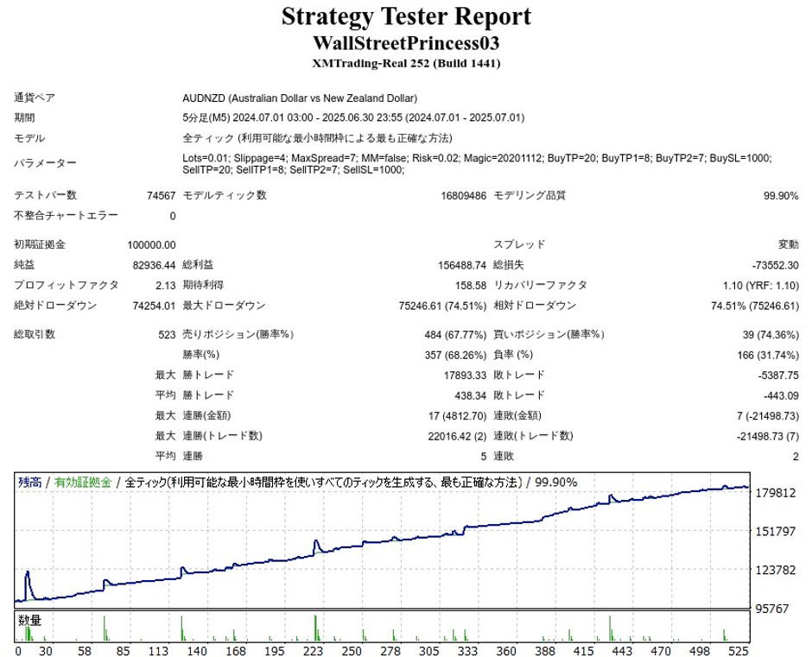The height and width of the screenshot is (657, 812).
Task: Select the 16809486 model tick count
Action: [464, 196]
